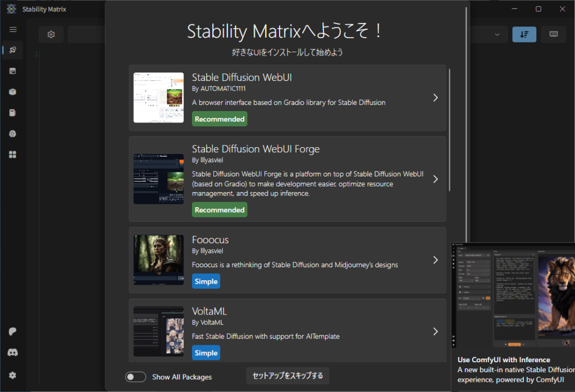Click ComfyUI Inference lion preview image
Image resolution: width=575 pixels, height=392 pixels.
click(x=513, y=295)
